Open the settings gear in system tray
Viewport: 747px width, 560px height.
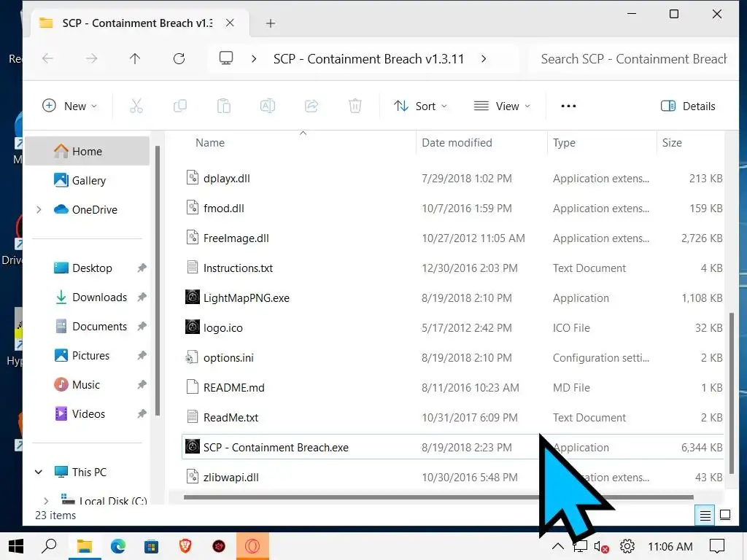(x=627, y=546)
